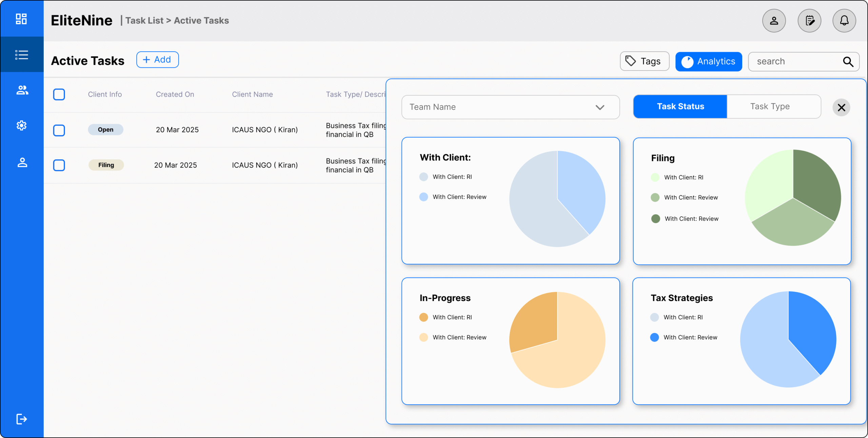This screenshot has height=438, width=868.
Task: Open settings gear in sidebar
Action: pyautogui.click(x=21, y=125)
